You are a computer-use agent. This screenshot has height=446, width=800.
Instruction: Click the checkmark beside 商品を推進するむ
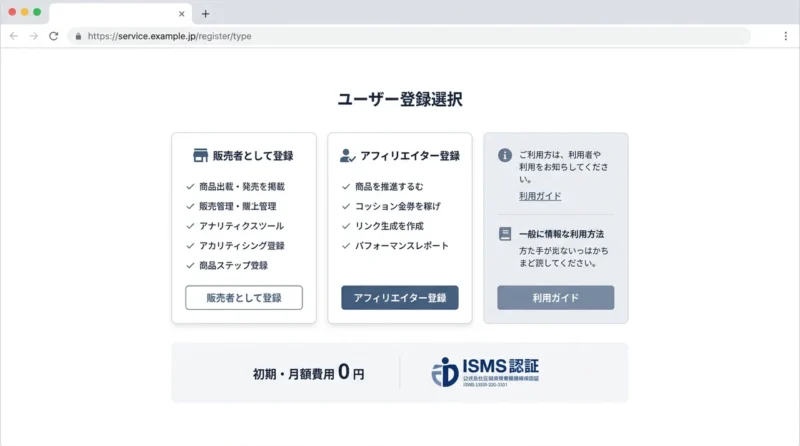346,186
